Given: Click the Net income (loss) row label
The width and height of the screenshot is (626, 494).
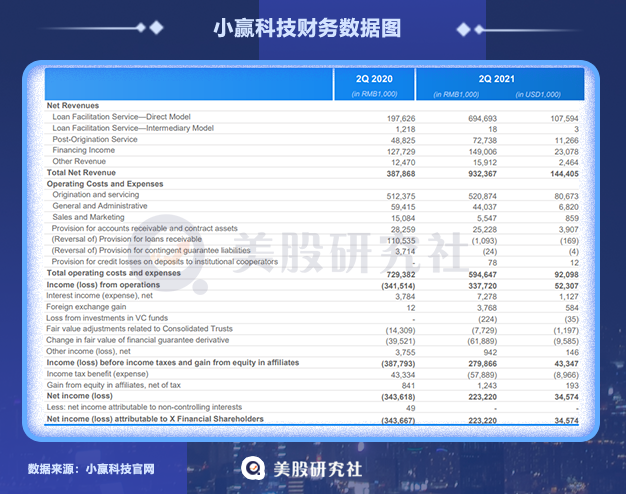Looking at the screenshot, I should (79, 396).
